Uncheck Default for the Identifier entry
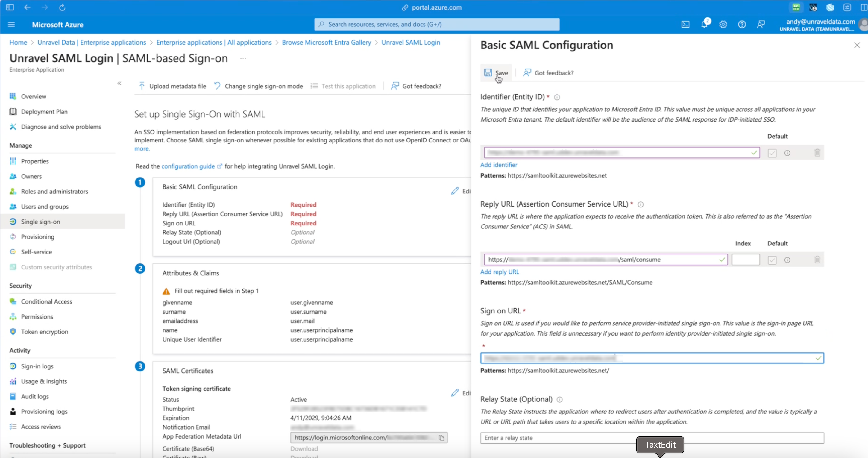Image resolution: width=868 pixels, height=458 pixels. pyautogui.click(x=772, y=153)
